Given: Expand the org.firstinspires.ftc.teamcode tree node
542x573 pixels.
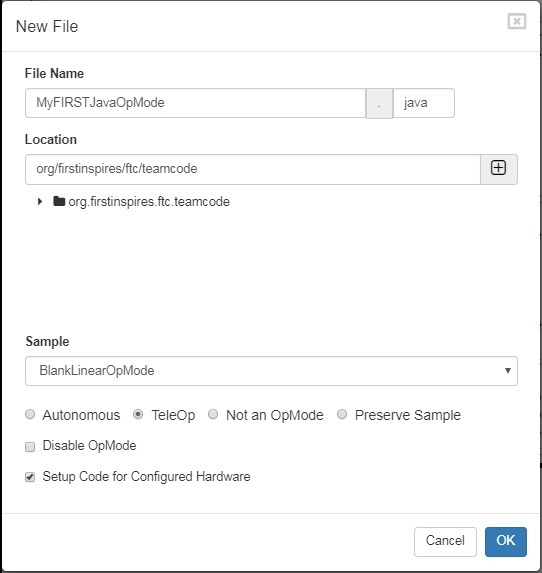Looking at the screenshot, I should 40,201.
